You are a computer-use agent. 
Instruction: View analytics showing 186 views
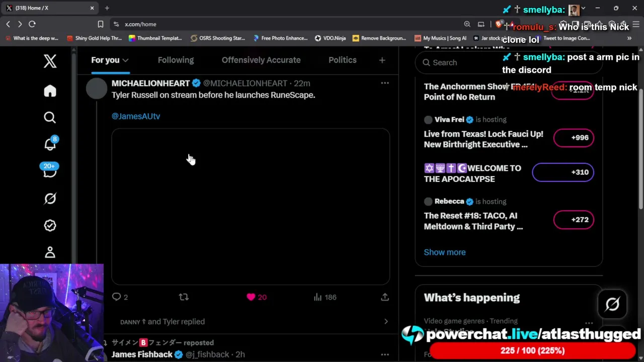(x=325, y=297)
